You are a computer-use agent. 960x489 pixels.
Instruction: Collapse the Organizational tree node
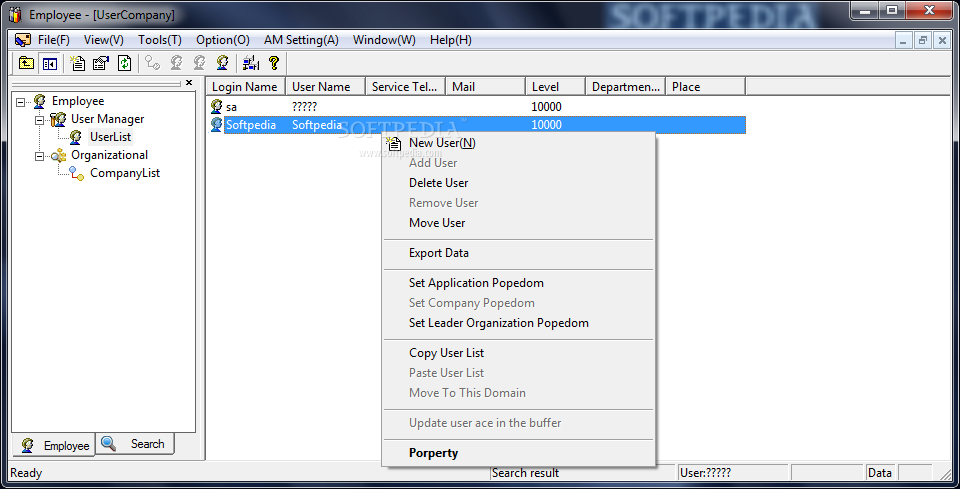40,155
